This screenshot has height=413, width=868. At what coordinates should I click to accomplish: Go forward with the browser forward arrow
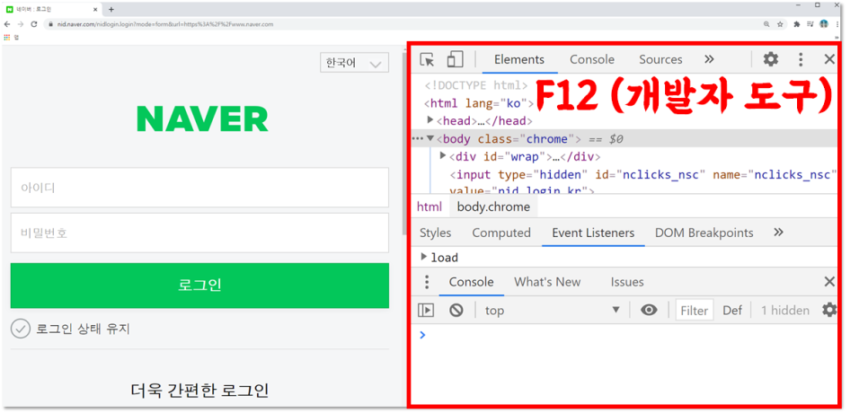pos(21,24)
